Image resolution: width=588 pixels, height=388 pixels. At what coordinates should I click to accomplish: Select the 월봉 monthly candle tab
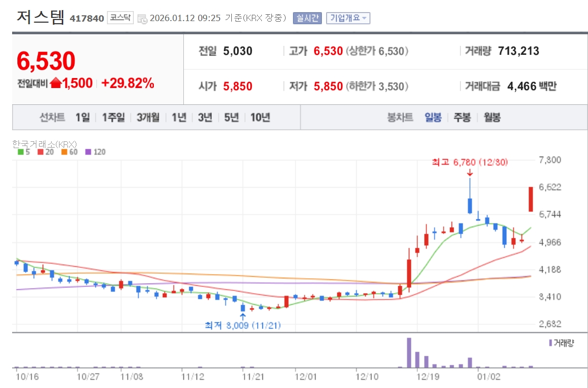pyautogui.click(x=492, y=118)
